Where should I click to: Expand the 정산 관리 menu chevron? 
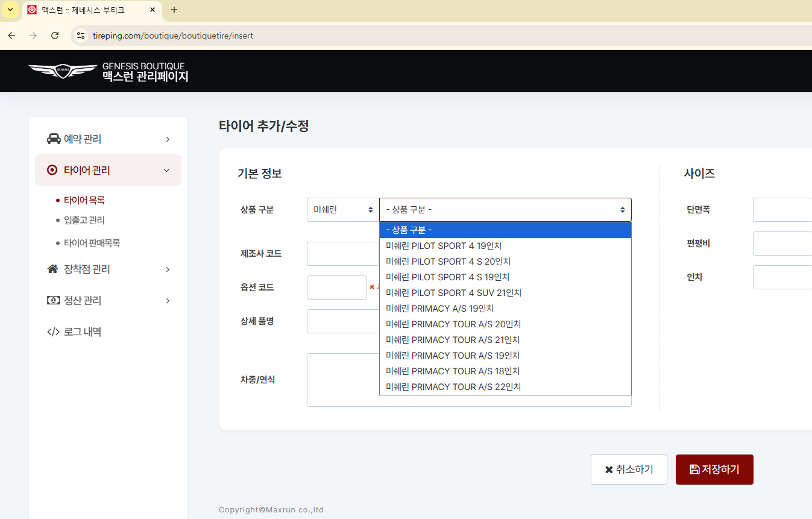pos(168,301)
